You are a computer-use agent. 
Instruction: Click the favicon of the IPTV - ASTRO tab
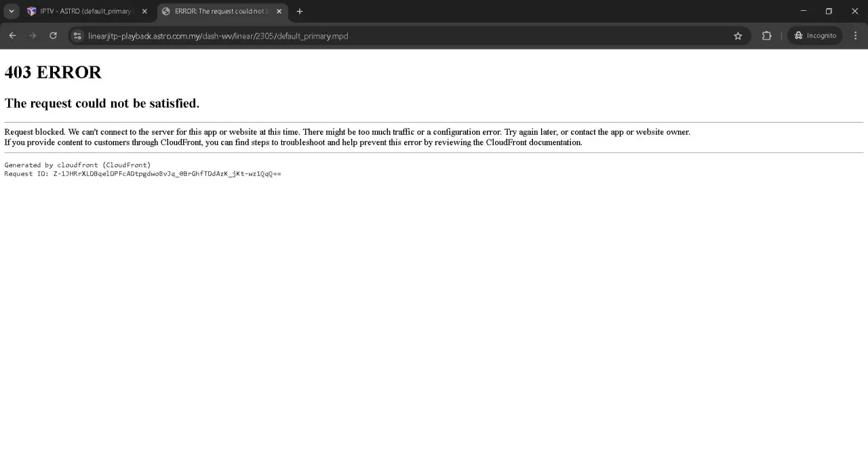32,12
